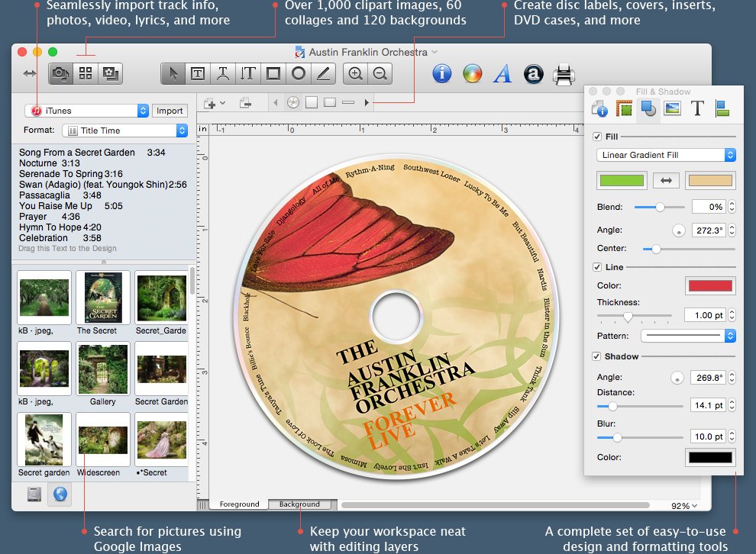Disable the Shadow checkbox
This screenshot has width=756, height=554.
[596, 356]
